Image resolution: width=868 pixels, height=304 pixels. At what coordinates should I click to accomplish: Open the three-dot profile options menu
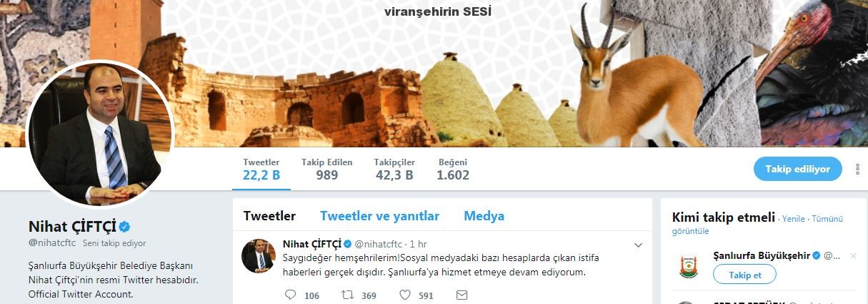point(857,168)
